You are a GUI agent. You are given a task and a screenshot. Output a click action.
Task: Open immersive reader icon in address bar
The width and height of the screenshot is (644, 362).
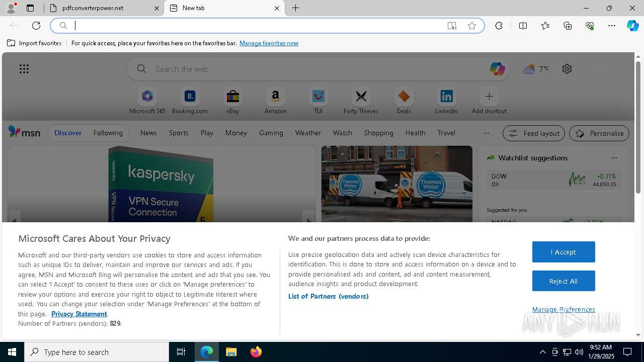point(452,26)
